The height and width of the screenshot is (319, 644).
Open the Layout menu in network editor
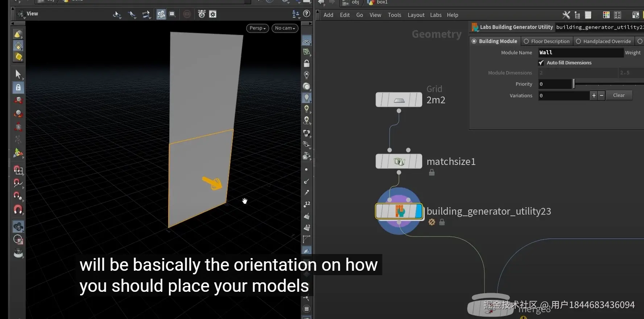point(416,15)
